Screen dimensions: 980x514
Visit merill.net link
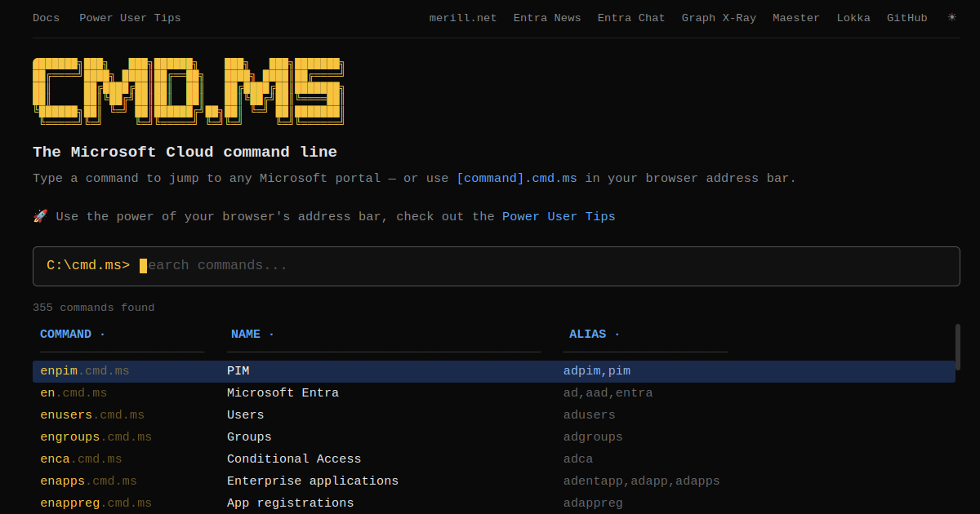(x=463, y=18)
